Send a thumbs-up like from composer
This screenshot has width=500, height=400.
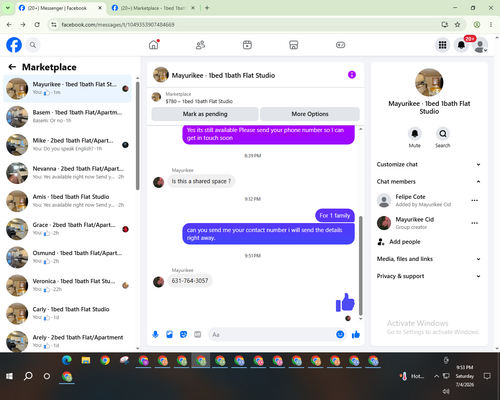356,334
